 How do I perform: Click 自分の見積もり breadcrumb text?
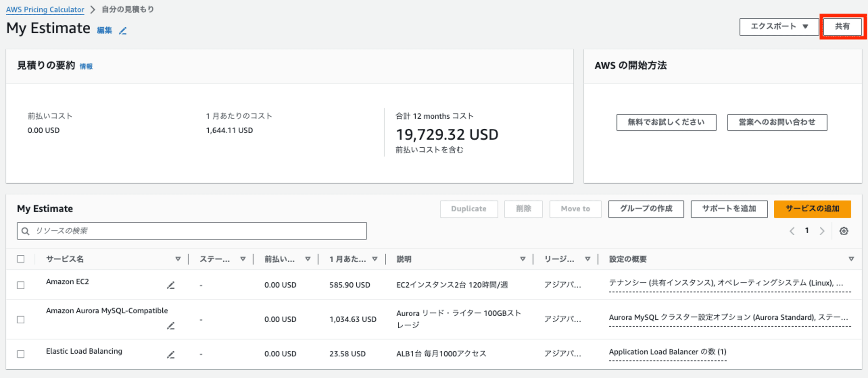pos(128,10)
